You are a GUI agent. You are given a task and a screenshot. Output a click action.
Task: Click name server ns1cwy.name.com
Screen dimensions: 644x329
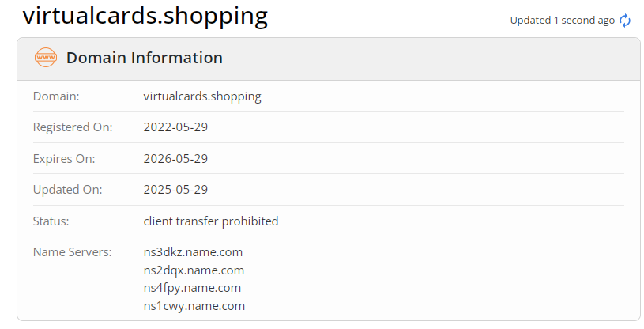click(194, 306)
